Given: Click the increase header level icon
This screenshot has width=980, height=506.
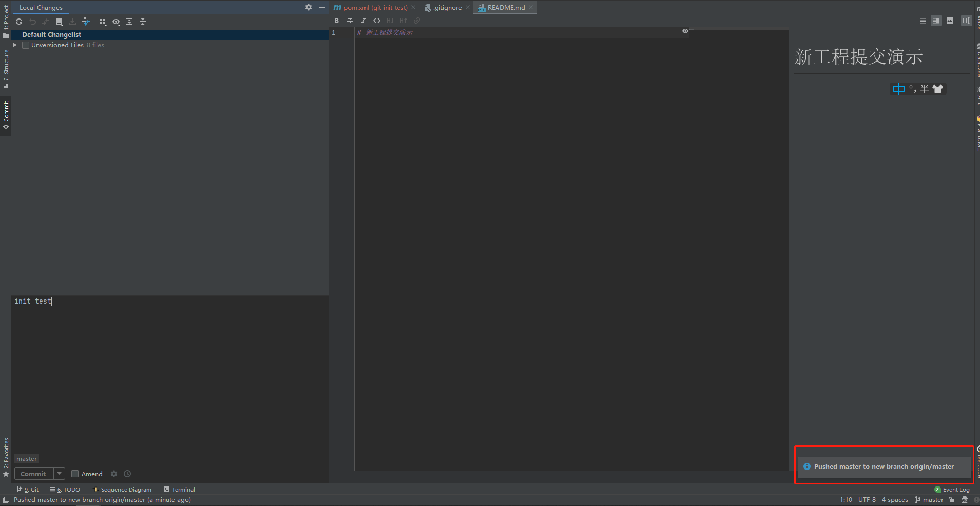Looking at the screenshot, I should pos(403,21).
